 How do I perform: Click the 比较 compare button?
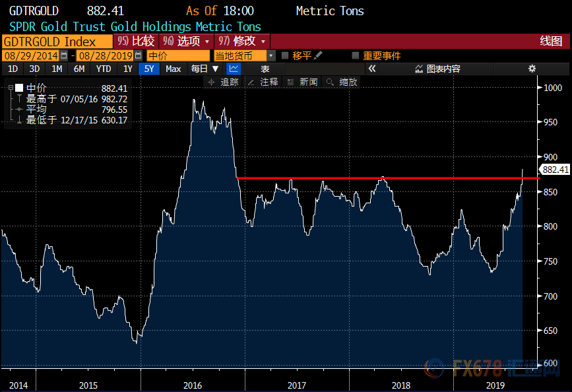(x=136, y=41)
